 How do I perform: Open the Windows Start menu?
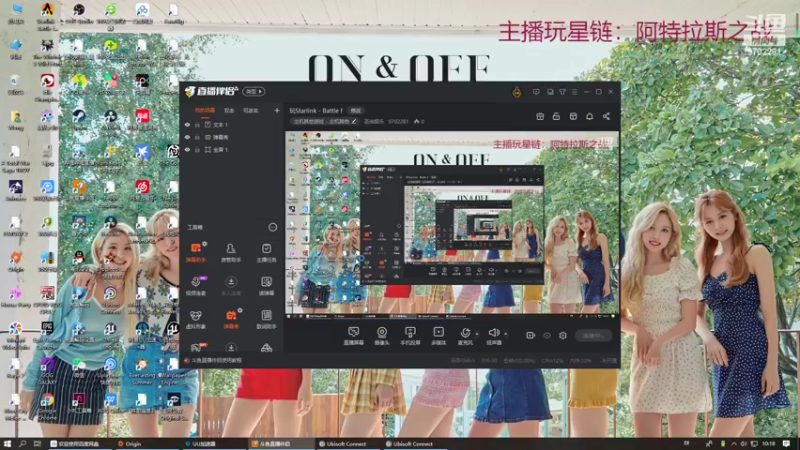(7, 443)
